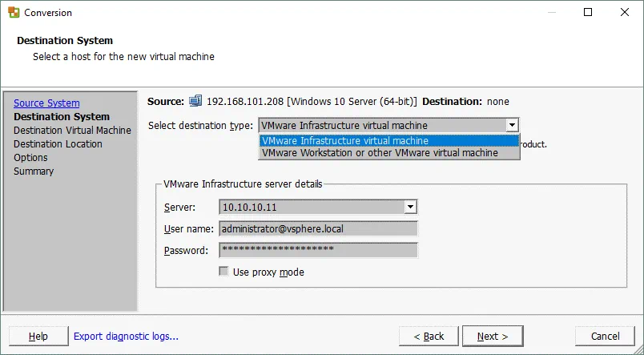This screenshot has height=355, width=644.
Task: Proceed with the Next button
Action: pyautogui.click(x=493, y=337)
